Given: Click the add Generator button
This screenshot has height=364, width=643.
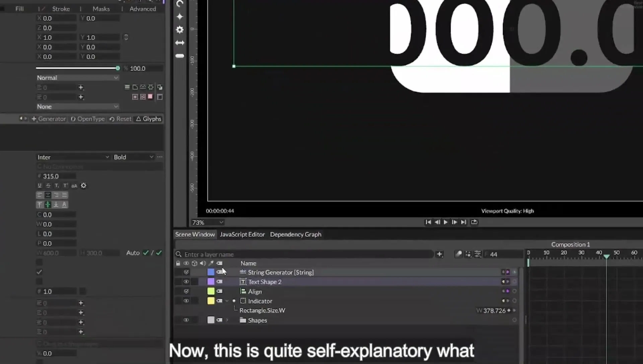Looking at the screenshot, I should pyautogui.click(x=49, y=119).
